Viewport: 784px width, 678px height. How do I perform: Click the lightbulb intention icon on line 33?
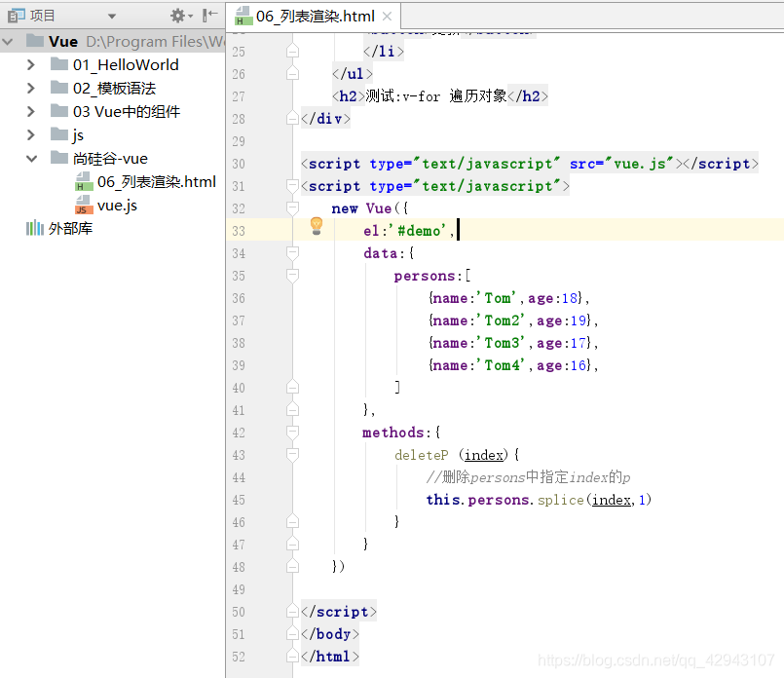pyautogui.click(x=317, y=226)
